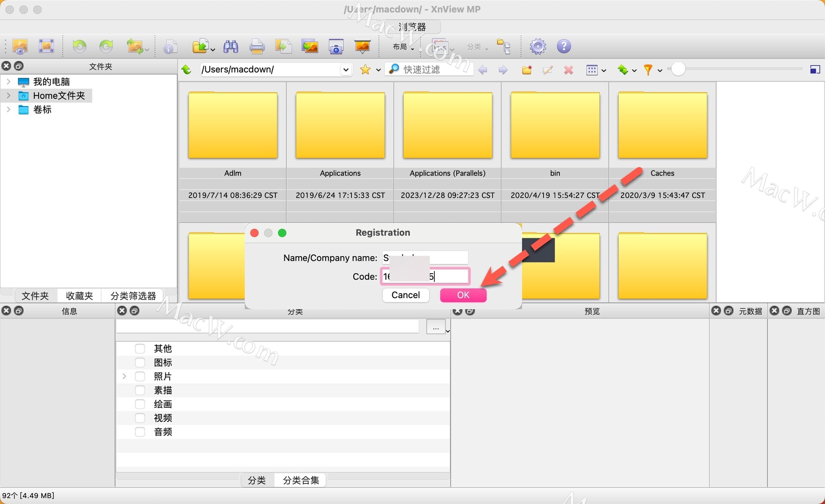Close the 直方图 panel
825x504 pixels.
774,311
